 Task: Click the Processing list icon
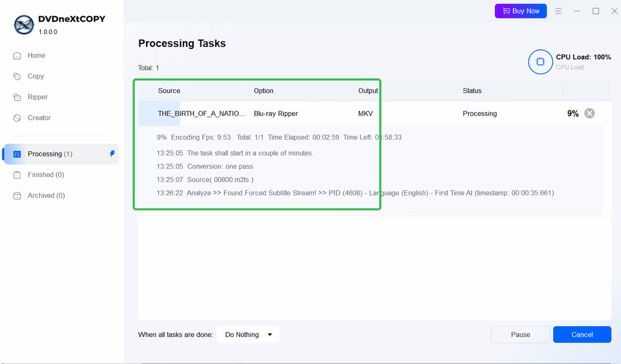[x=17, y=154]
